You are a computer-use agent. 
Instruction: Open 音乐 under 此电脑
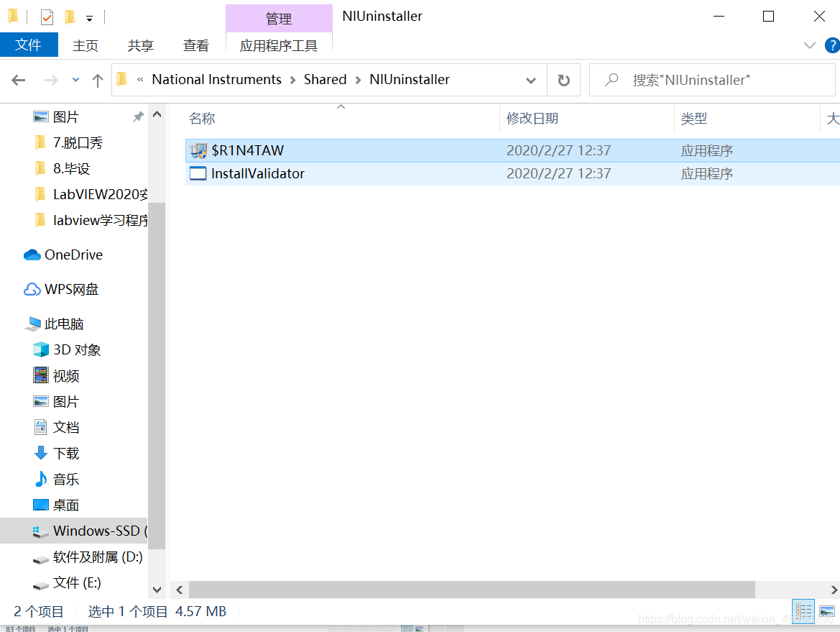[x=56, y=480]
